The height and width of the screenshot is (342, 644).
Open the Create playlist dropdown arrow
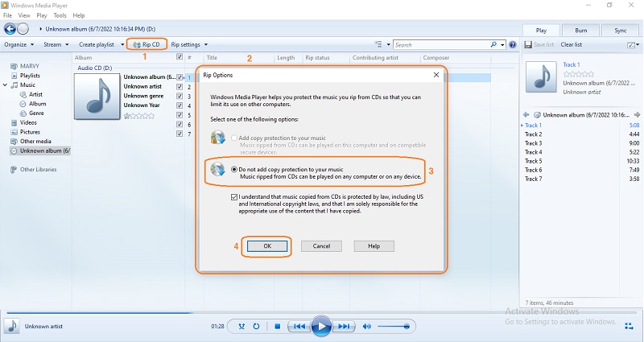click(x=122, y=44)
